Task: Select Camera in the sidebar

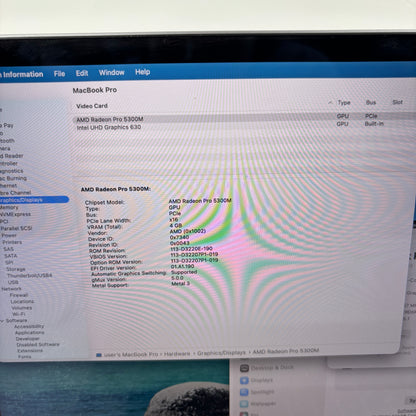Action: pos(5,148)
